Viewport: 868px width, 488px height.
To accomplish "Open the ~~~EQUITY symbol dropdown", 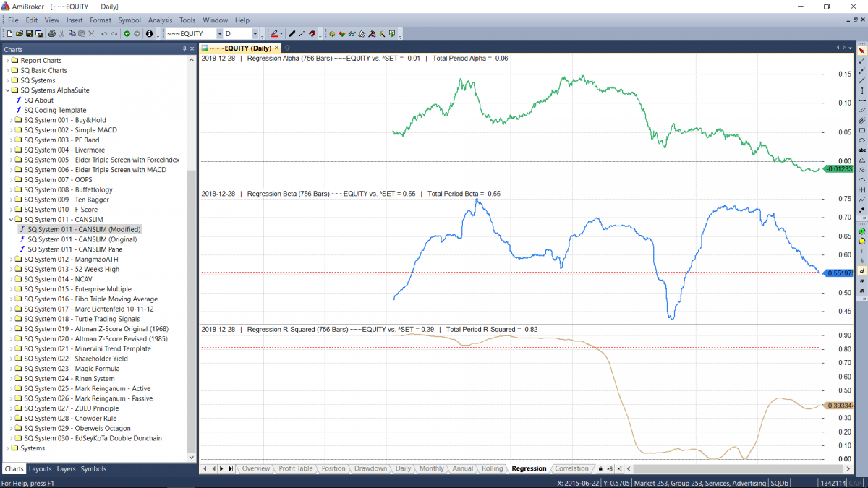I will 219,34.
